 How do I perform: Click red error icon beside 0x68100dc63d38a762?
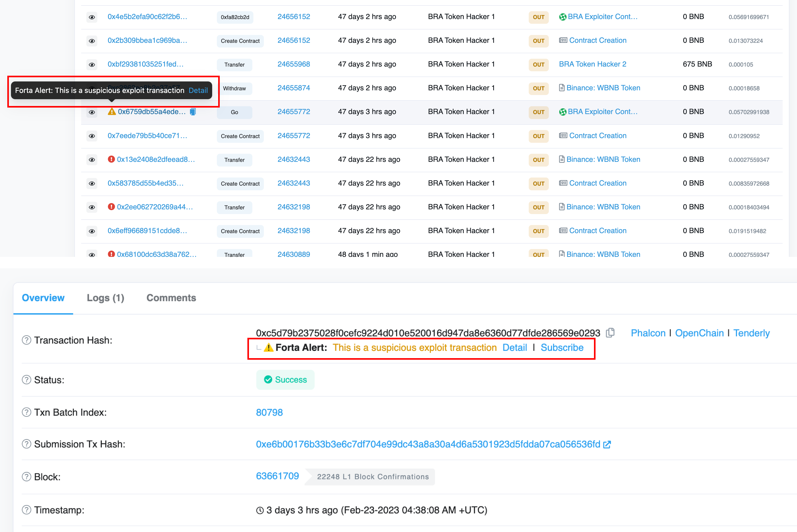(x=111, y=254)
